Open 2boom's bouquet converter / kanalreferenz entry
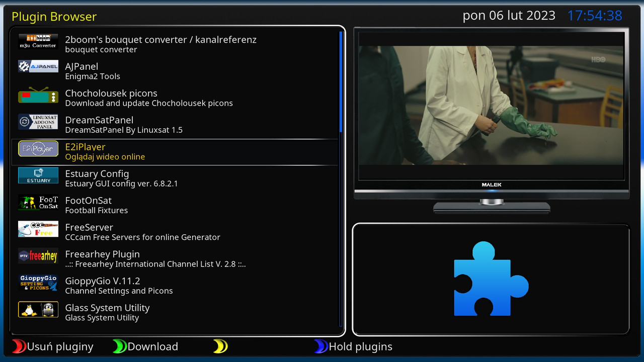The image size is (644, 362). (161, 40)
